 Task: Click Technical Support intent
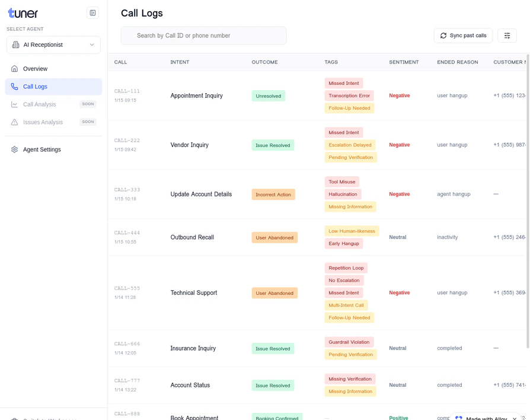click(x=194, y=293)
